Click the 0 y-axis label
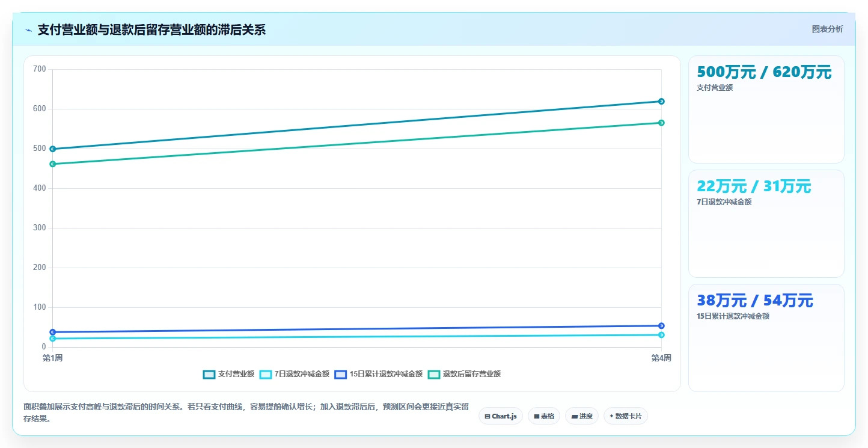868x448 pixels. click(x=43, y=347)
